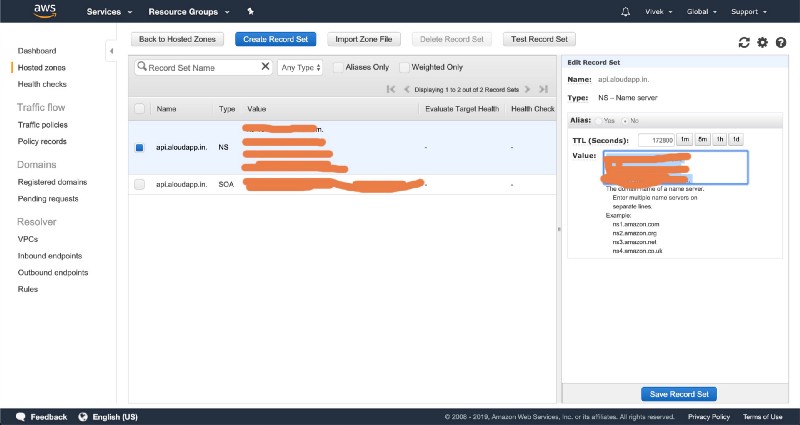The image size is (800, 425).
Task: Open settings gear icon
Action: point(762,43)
